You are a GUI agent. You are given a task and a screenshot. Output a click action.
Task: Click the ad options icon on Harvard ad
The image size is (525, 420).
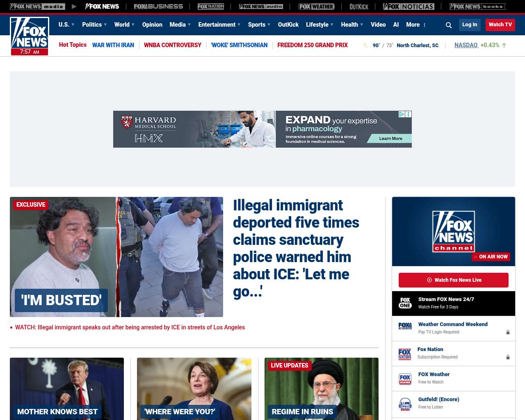coord(409,114)
